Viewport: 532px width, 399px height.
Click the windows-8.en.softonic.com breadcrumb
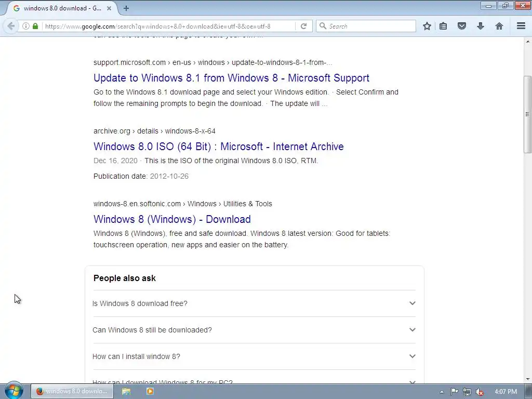(182, 204)
